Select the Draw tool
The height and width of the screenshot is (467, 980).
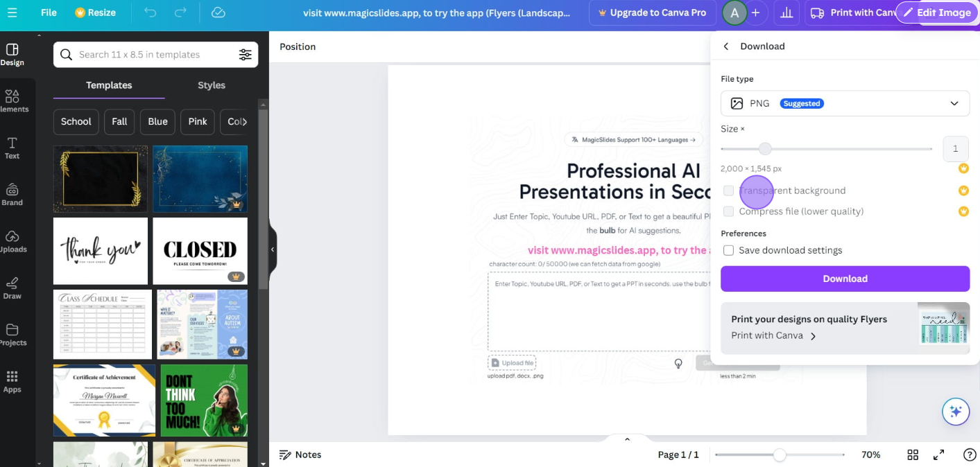pyautogui.click(x=12, y=288)
